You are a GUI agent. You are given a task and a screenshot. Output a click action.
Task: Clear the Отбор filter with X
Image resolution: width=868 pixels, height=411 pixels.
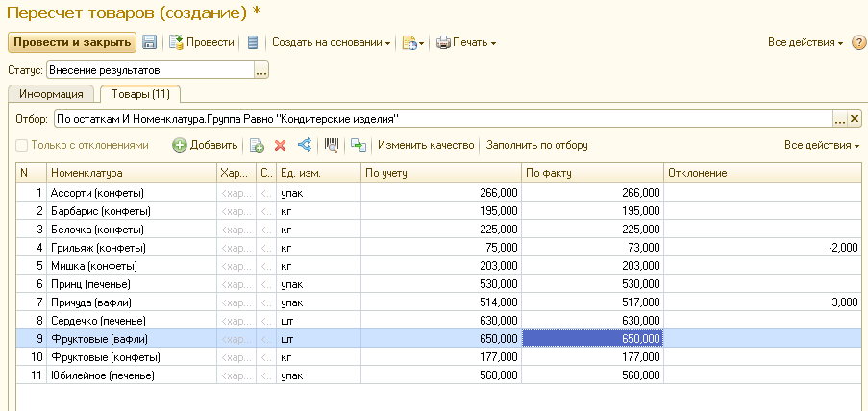[855, 119]
